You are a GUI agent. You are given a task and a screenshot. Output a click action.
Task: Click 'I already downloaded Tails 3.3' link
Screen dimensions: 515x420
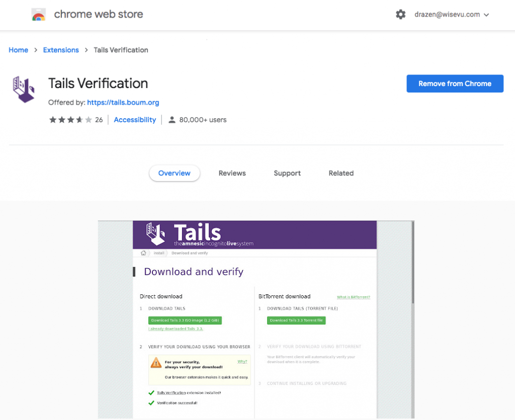[x=176, y=329]
